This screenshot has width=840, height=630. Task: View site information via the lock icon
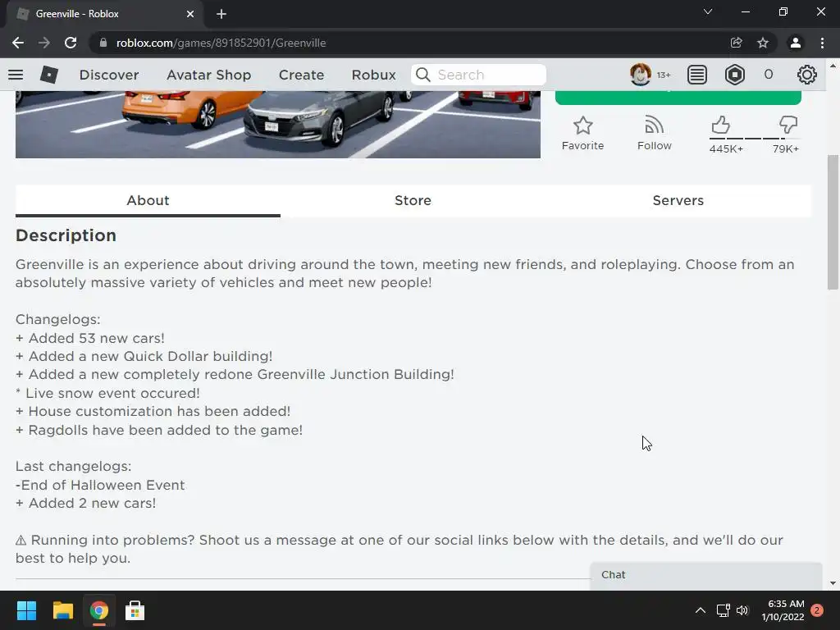pos(103,43)
